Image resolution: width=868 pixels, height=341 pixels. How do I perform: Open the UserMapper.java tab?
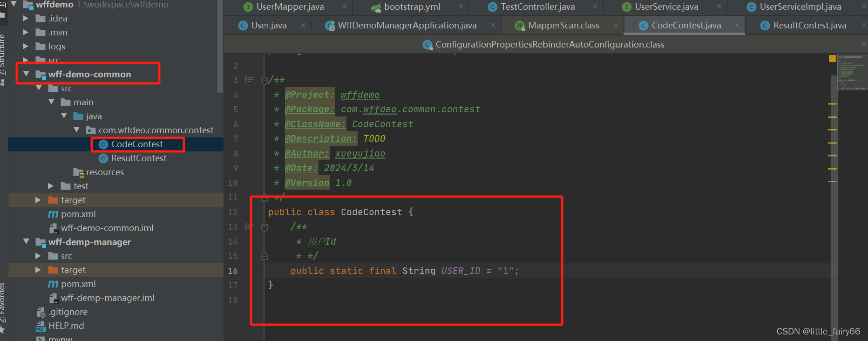(x=290, y=7)
